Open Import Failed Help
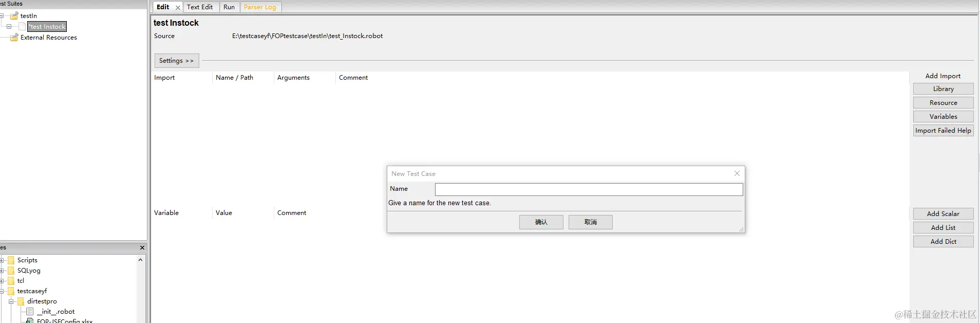 pyautogui.click(x=943, y=131)
